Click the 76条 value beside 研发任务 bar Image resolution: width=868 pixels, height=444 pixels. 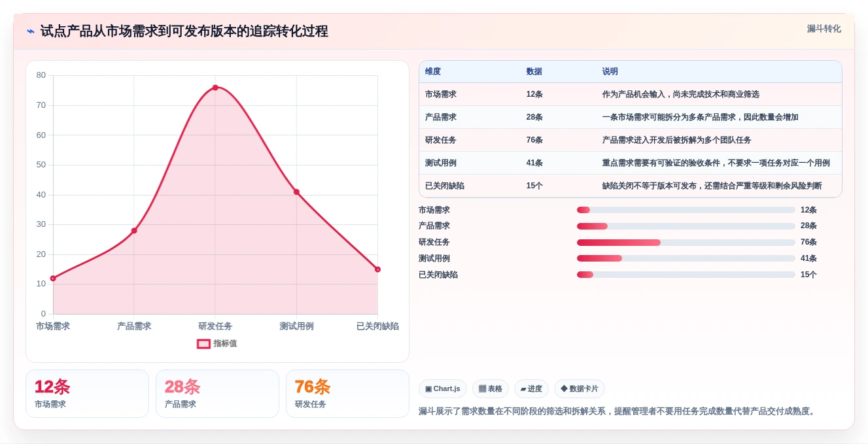[x=808, y=243]
